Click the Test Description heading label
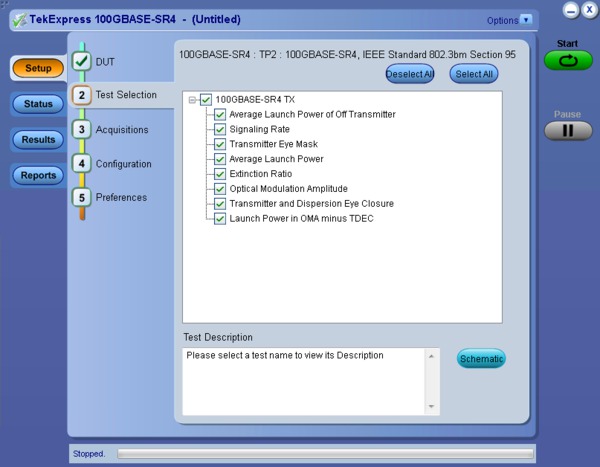 [218, 337]
